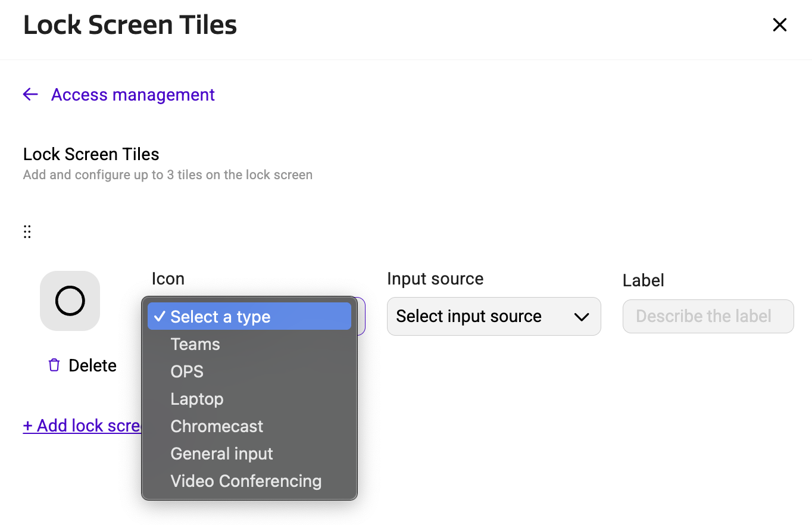Click the back arrow icon
The height and width of the screenshot is (525, 812).
click(x=30, y=95)
